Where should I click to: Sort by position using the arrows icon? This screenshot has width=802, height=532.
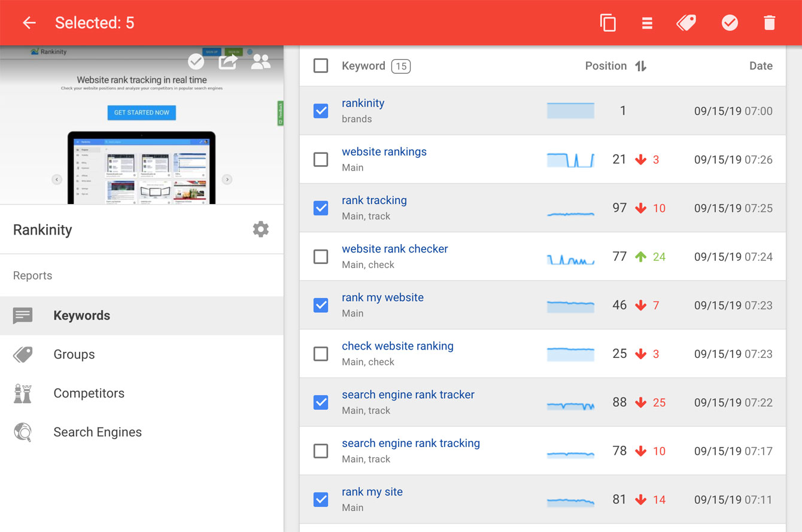pos(641,66)
